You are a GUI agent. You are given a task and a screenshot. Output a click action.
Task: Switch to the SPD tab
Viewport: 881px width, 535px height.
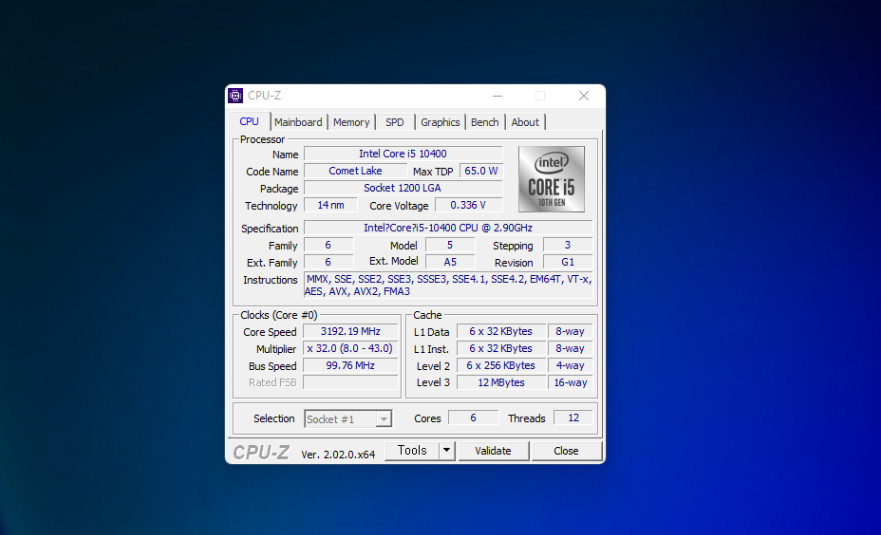(394, 122)
